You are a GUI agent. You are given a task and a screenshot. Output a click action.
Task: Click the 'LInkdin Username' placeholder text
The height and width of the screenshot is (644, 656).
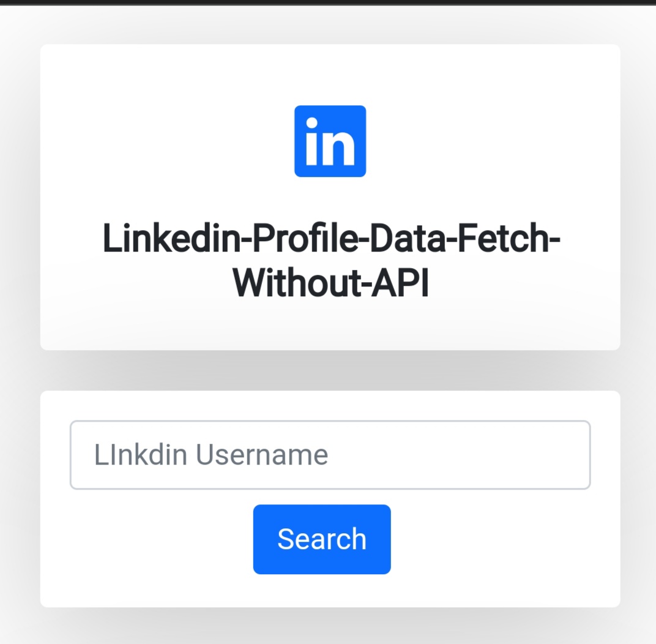(211, 455)
